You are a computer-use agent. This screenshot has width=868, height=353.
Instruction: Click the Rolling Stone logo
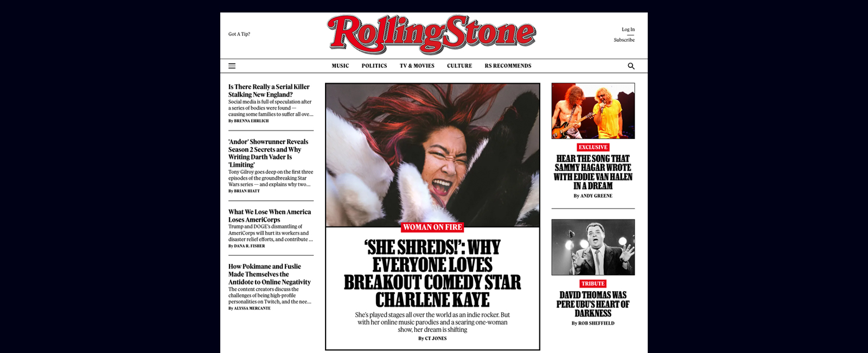432,34
